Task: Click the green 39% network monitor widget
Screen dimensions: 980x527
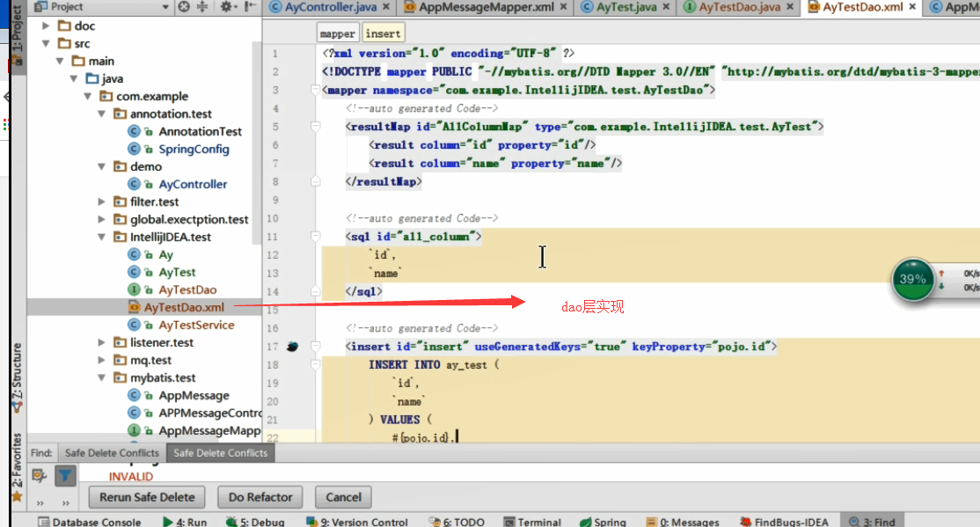Action: point(912,280)
